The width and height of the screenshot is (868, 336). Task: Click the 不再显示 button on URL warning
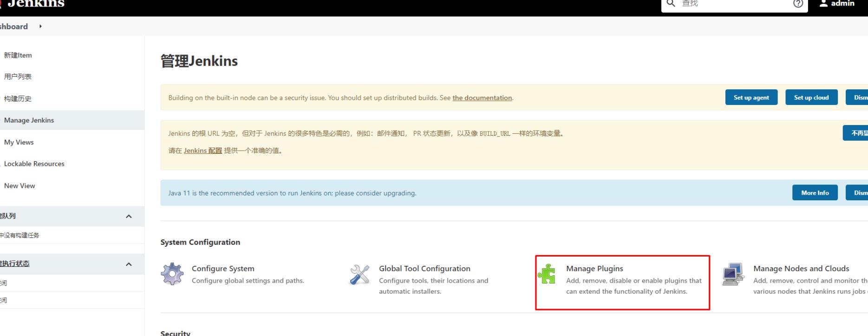[855, 133]
